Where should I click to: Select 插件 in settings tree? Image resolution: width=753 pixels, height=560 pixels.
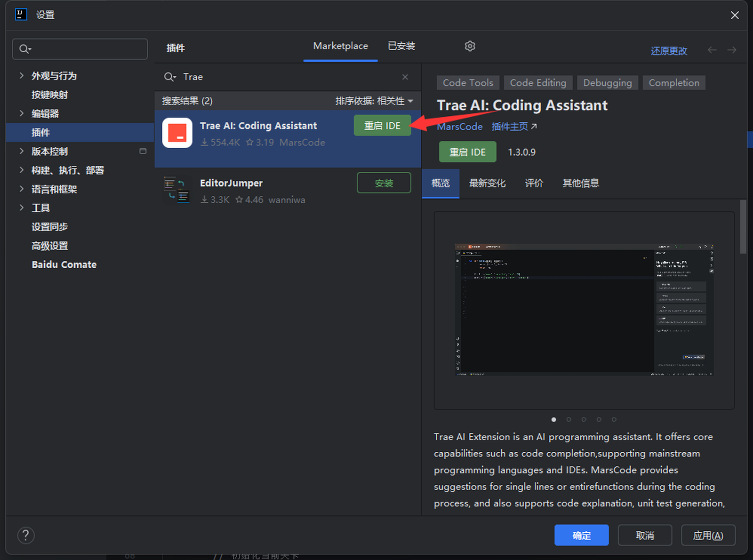point(80,132)
